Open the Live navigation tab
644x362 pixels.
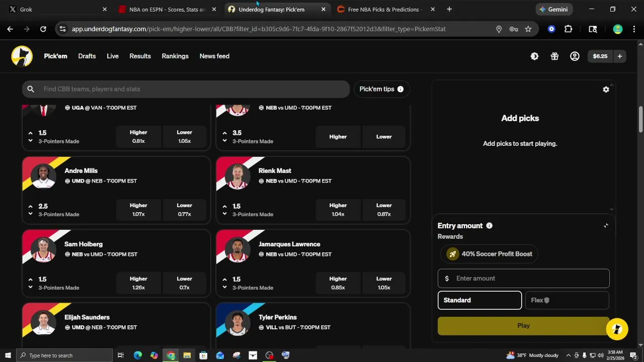pyautogui.click(x=113, y=56)
